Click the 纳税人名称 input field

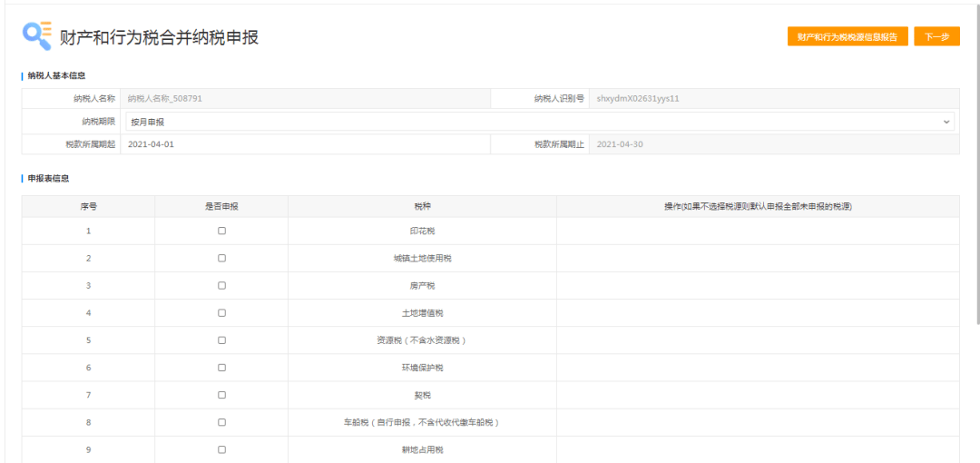(x=304, y=98)
